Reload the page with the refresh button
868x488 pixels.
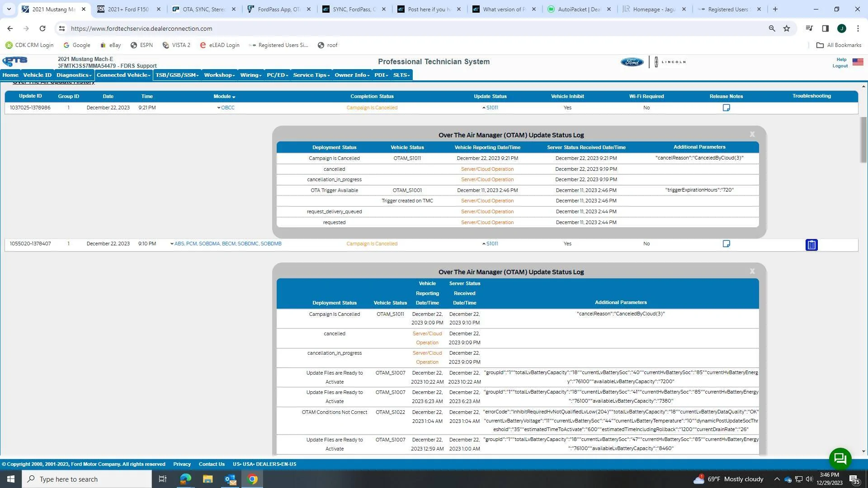click(x=42, y=28)
